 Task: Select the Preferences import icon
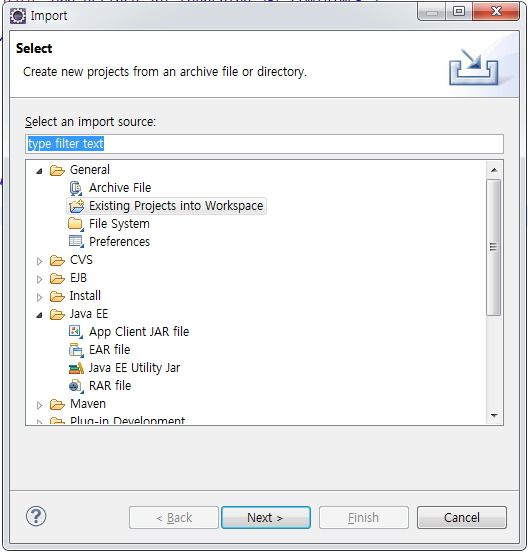pos(76,242)
